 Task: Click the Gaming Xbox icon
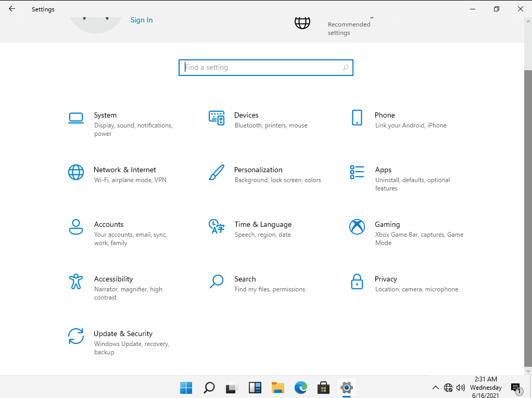click(357, 227)
